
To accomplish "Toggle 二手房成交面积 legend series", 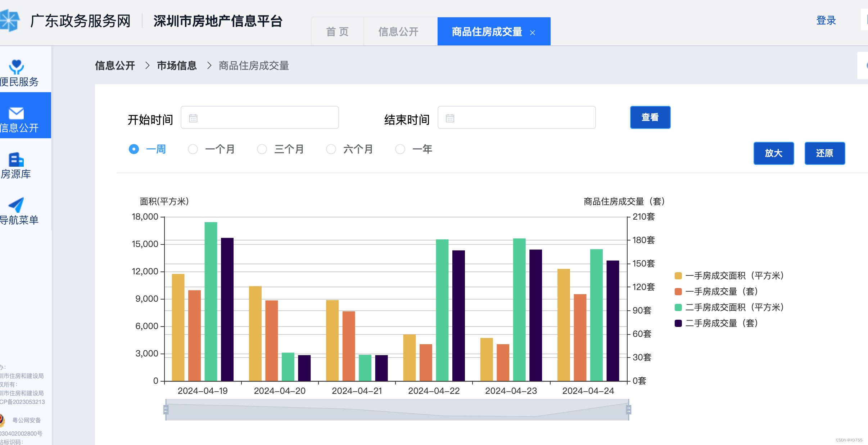I will (x=729, y=307).
